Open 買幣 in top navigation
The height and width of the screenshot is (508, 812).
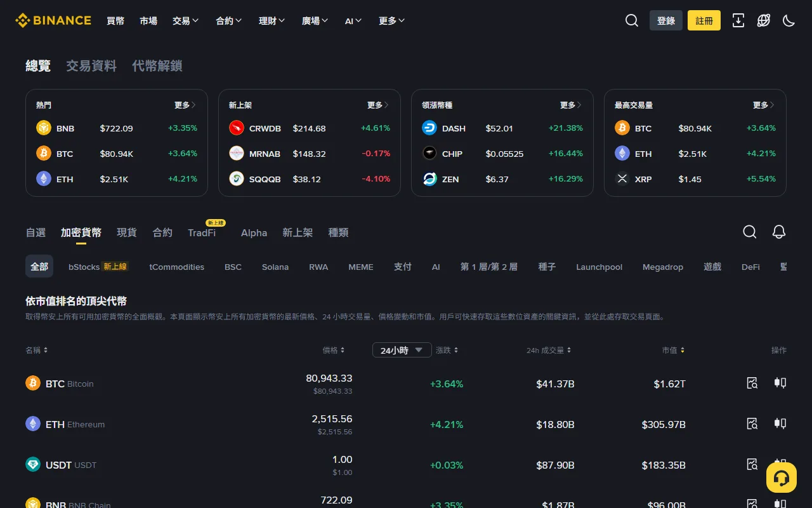[x=115, y=20]
